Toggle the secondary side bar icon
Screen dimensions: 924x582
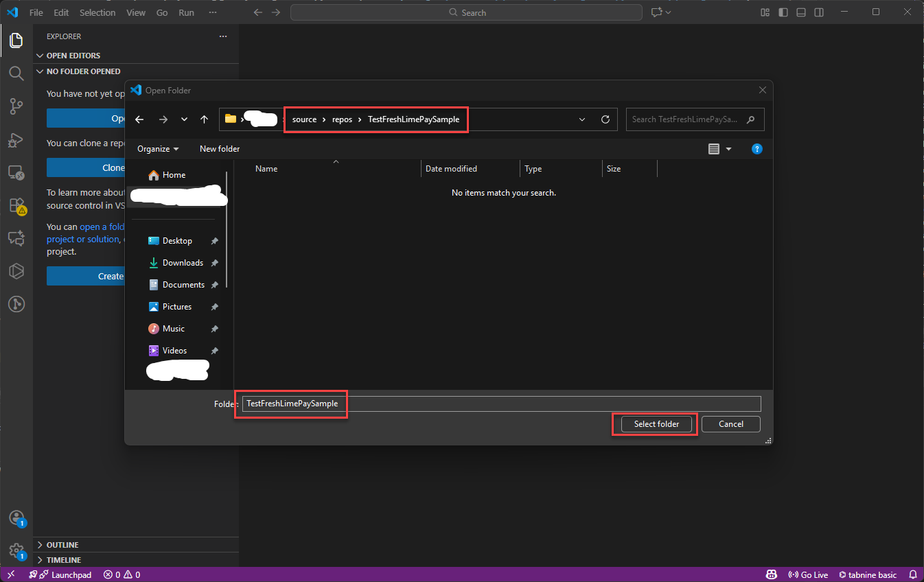[819, 12]
